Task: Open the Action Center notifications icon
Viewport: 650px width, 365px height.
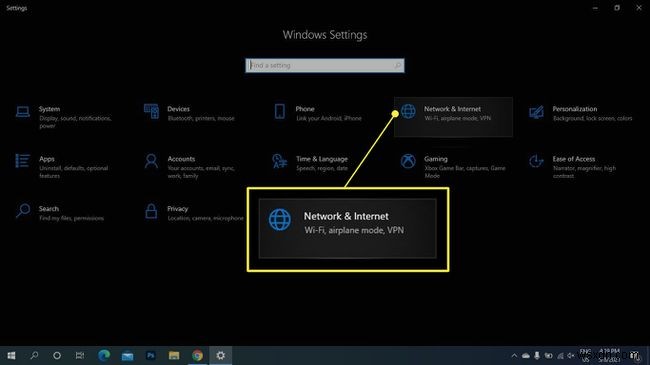Action: 635,355
